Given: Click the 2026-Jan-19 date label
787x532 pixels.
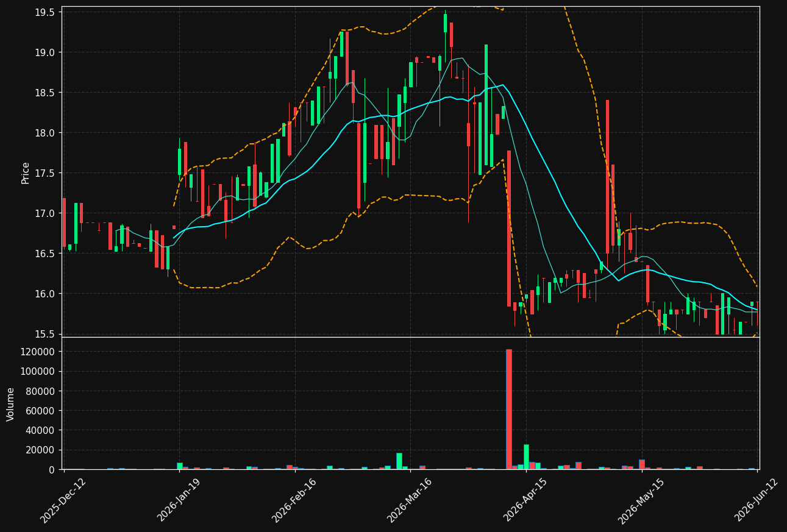Looking at the screenshot, I should click(179, 500).
